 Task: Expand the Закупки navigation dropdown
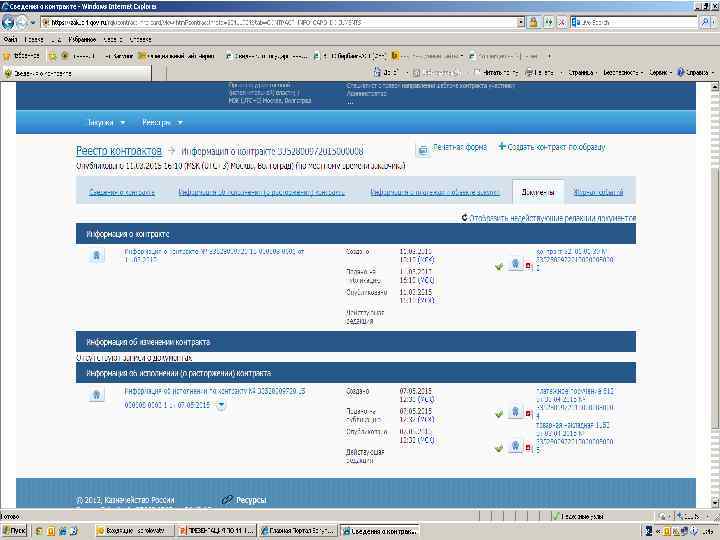(106, 123)
